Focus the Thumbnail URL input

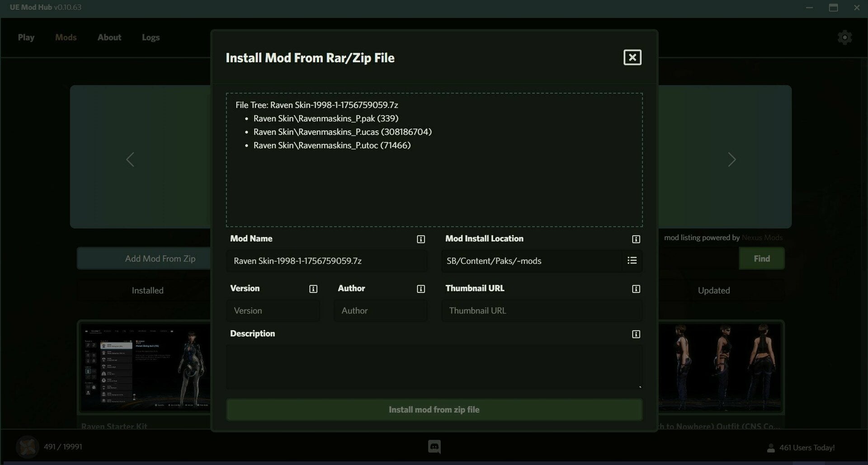click(x=542, y=310)
